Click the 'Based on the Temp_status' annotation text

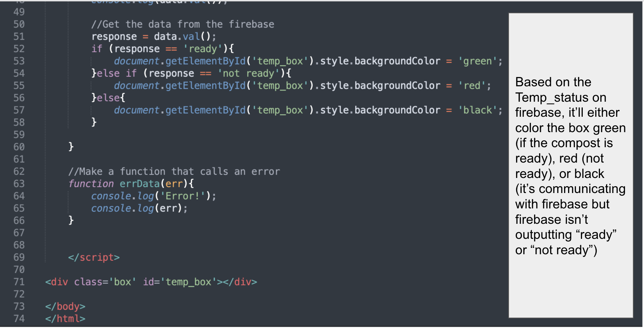pyautogui.click(x=571, y=166)
